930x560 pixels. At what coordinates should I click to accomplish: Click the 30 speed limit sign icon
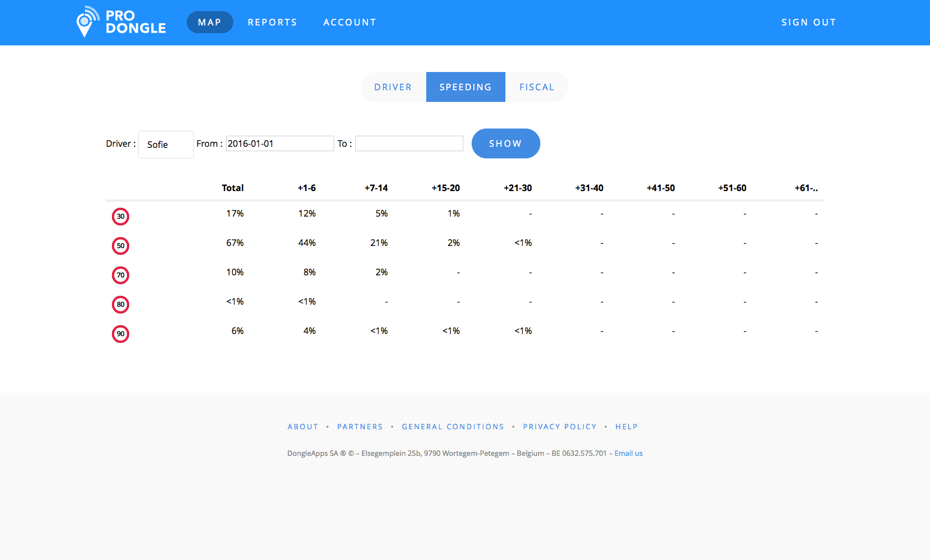point(121,217)
